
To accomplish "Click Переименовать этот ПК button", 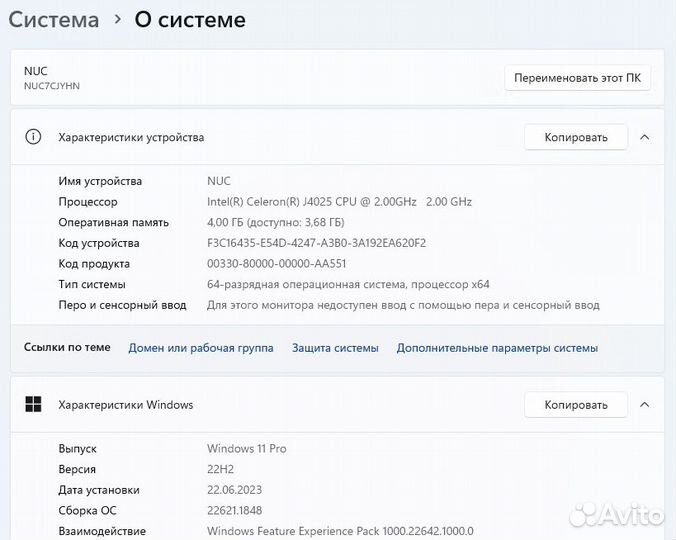I will tap(577, 78).
